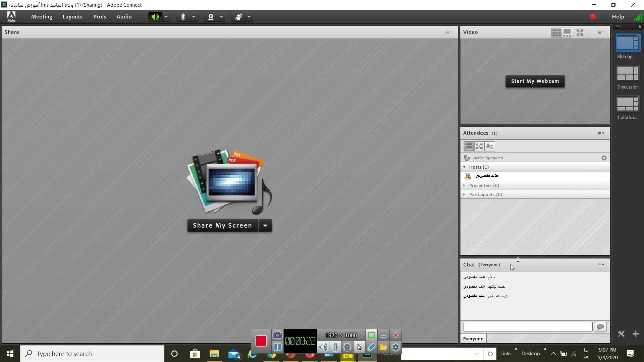
Task: Select attendee status view icon
Action: coord(490,146)
